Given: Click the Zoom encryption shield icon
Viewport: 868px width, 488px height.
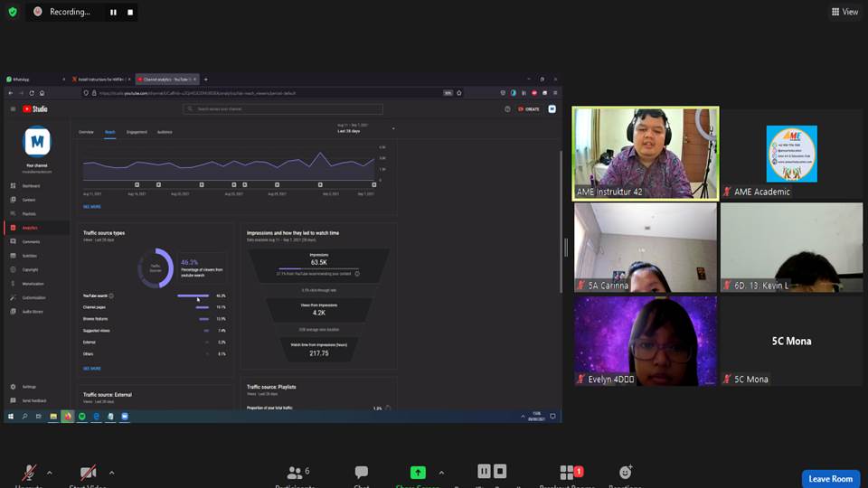Looking at the screenshot, I should (13, 12).
